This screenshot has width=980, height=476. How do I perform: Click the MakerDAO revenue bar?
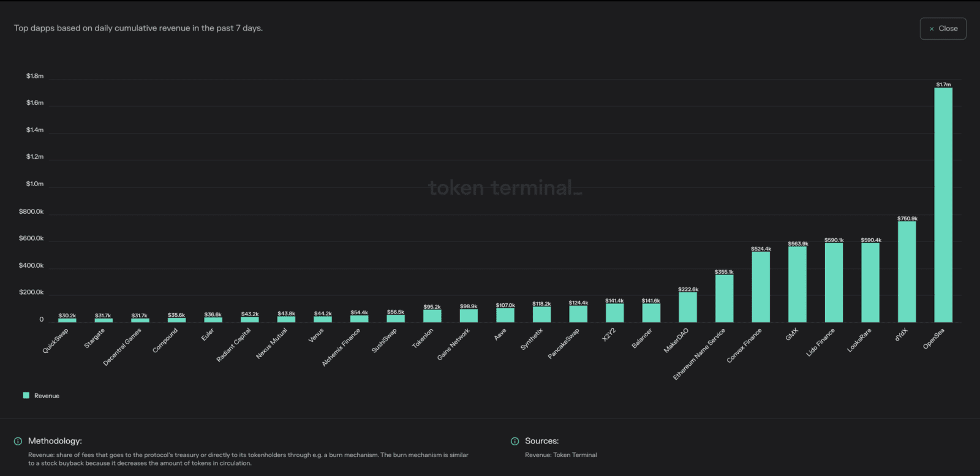(688, 307)
